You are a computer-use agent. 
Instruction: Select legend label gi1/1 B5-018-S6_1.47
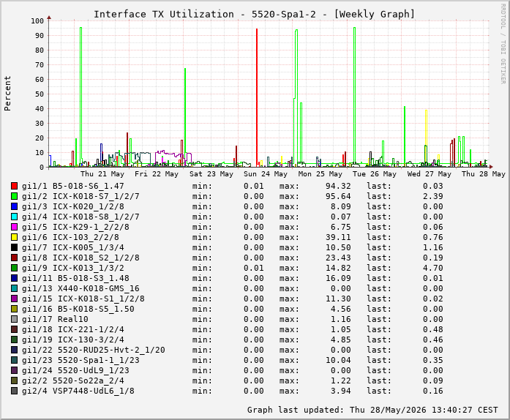tap(73, 186)
